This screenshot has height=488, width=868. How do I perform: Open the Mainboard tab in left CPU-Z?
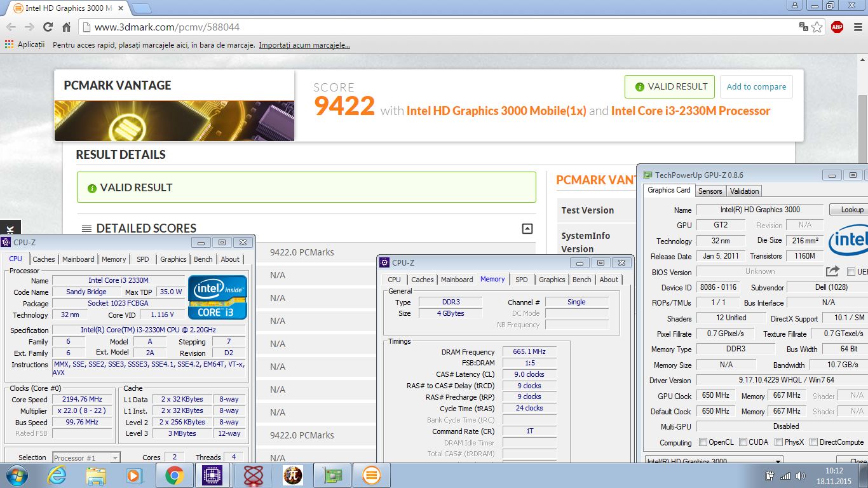pos(78,259)
